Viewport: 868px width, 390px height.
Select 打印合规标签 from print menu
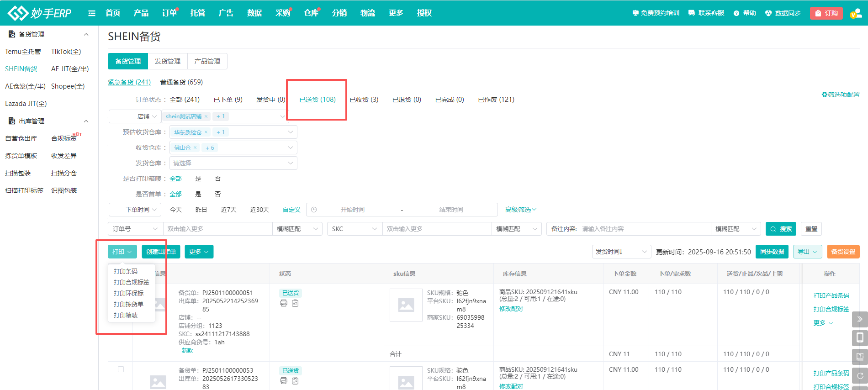132,282
